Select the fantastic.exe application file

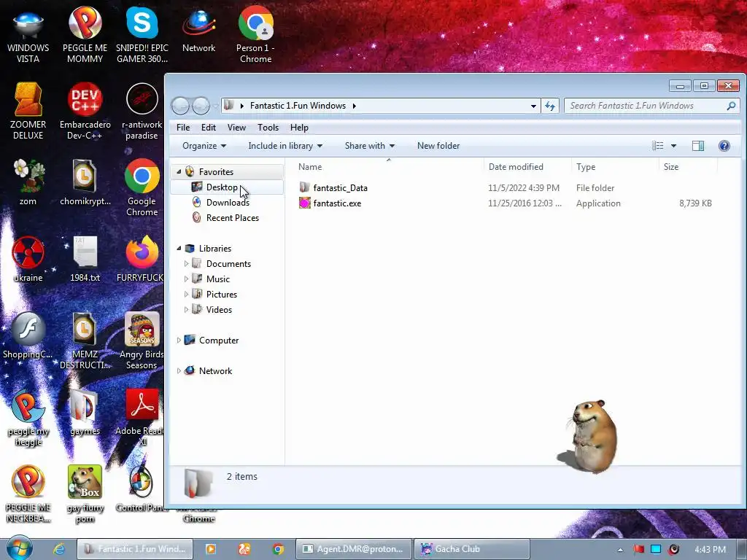point(336,203)
